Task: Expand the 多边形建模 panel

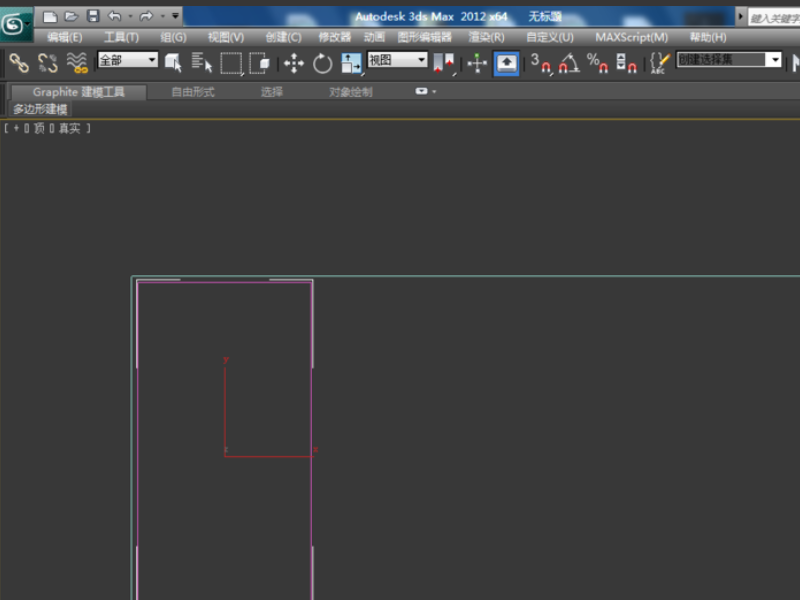Action: coord(40,109)
